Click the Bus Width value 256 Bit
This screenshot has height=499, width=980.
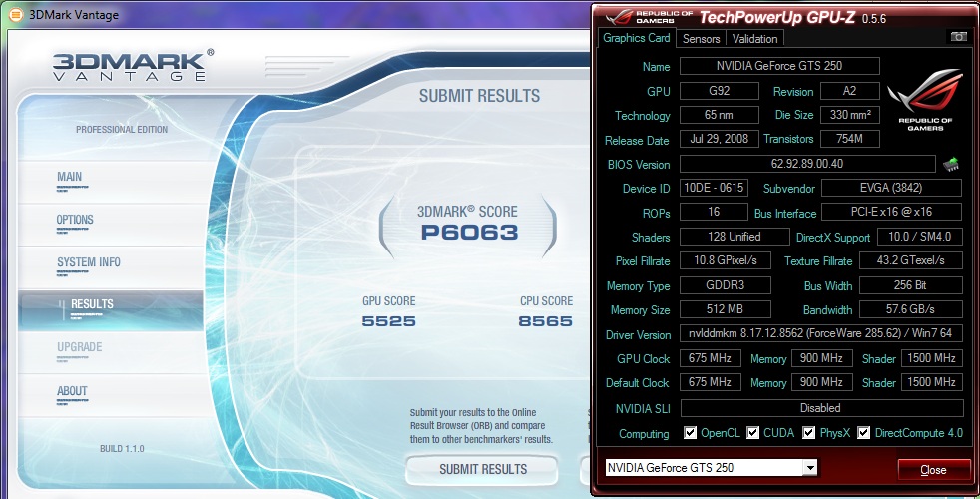click(x=910, y=285)
